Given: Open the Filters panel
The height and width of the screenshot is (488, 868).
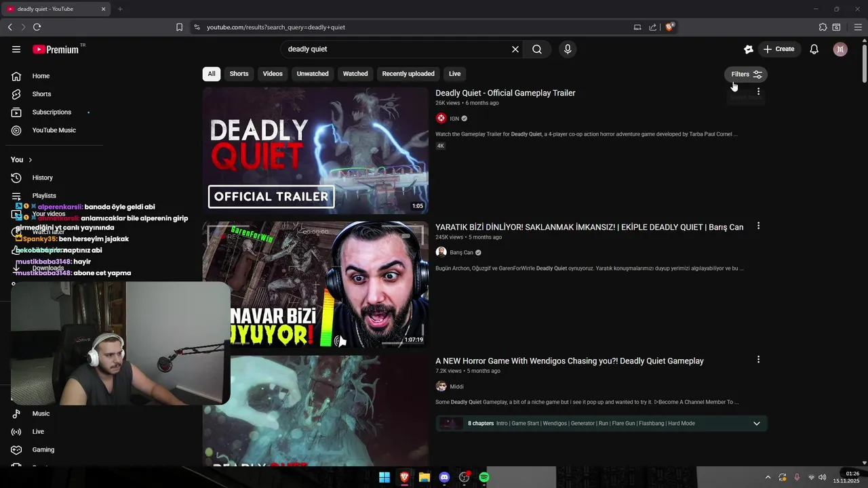Looking at the screenshot, I should pyautogui.click(x=746, y=75).
